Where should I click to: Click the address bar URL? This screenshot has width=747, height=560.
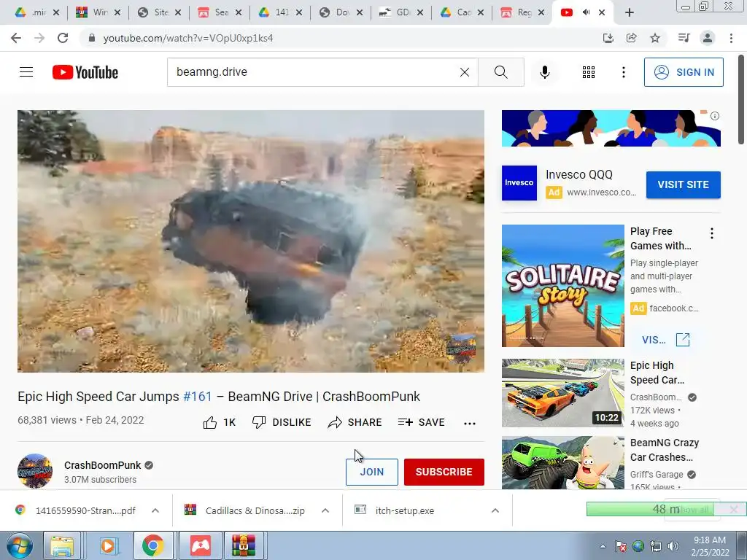(x=188, y=38)
